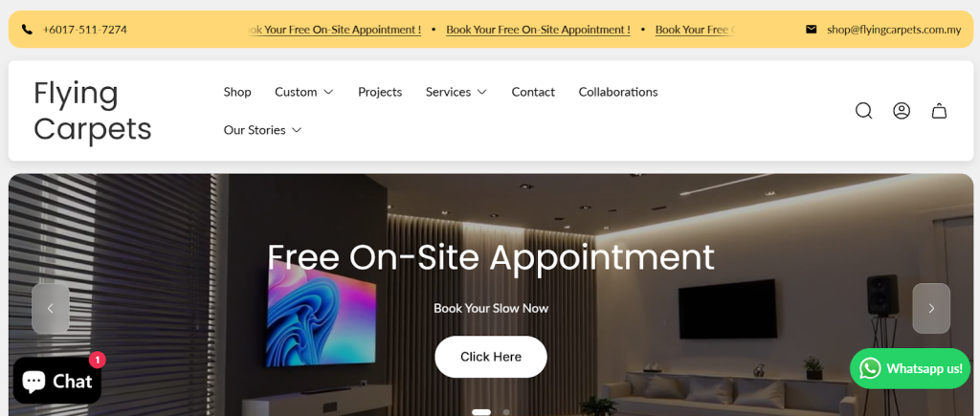Image resolution: width=980 pixels, height=416 pixels.
Task: Expand the Services dropdown menu
Action: pos(457,92)
